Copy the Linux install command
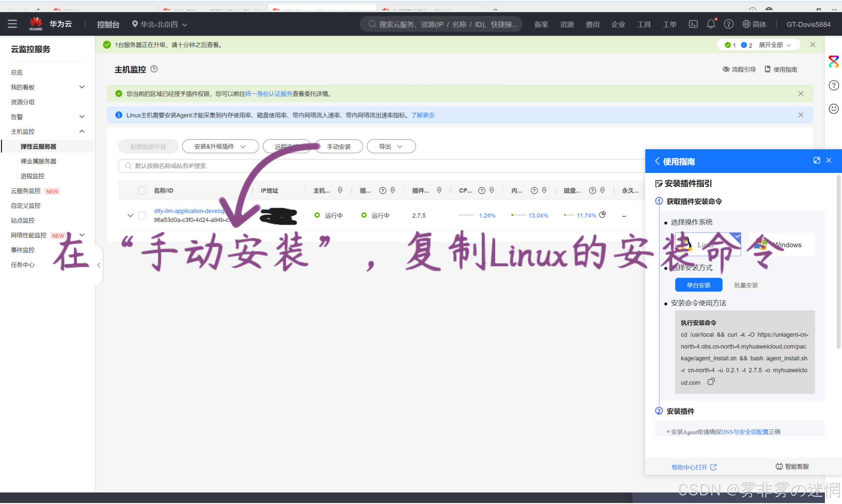 [711, 382]
